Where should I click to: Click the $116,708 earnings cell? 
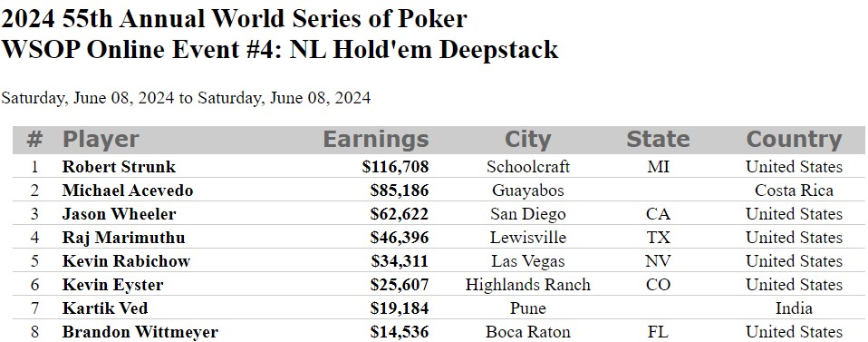(x=395, y=166)
